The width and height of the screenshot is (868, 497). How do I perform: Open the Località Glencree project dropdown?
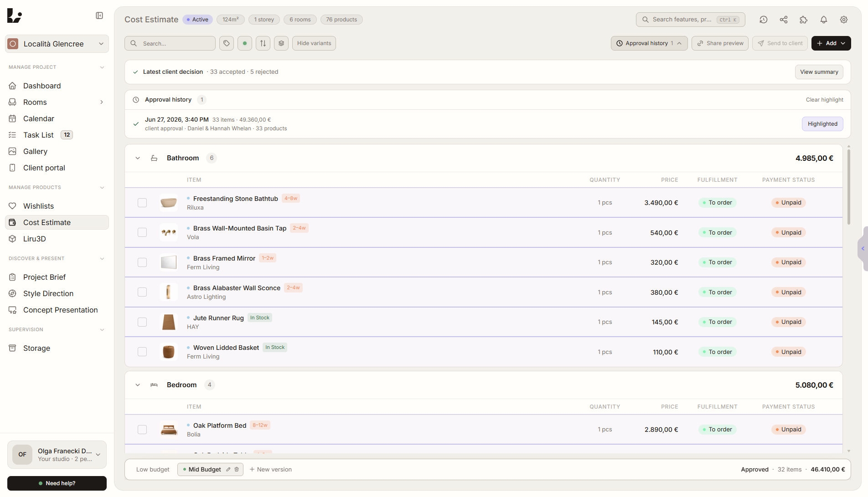coord(57,44)
